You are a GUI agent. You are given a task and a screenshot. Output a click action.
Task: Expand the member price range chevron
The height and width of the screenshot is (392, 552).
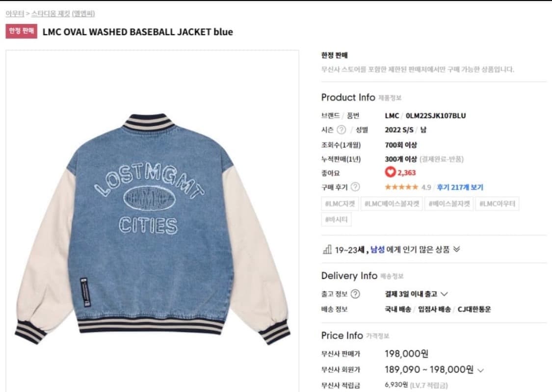(480, 370)
